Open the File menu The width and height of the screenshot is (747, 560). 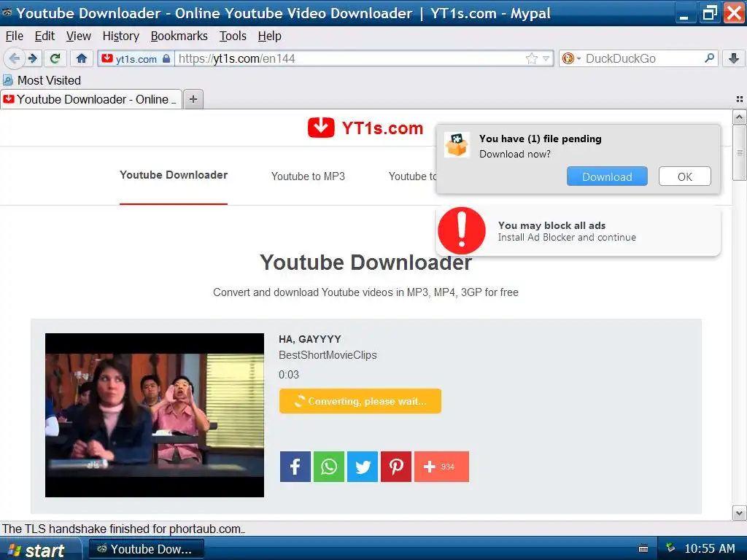pos(15,36)
